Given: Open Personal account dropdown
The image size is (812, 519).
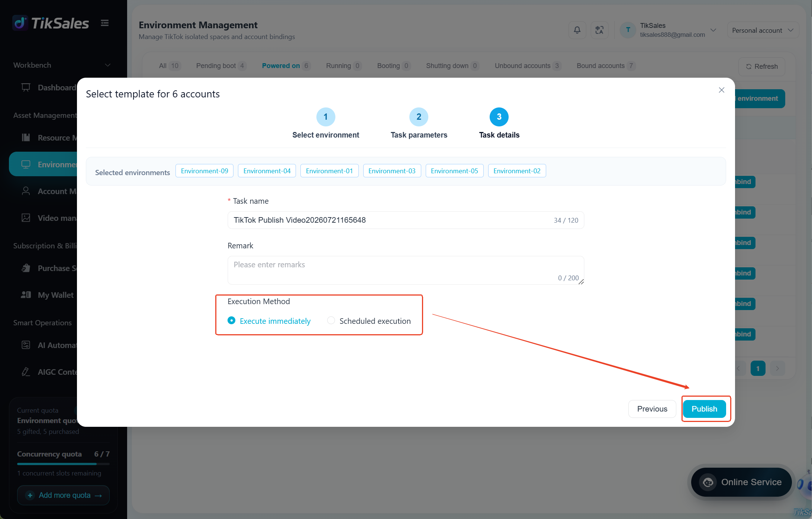Looking at the screenshot, I should pyautogui.click(x=763, y=30).
